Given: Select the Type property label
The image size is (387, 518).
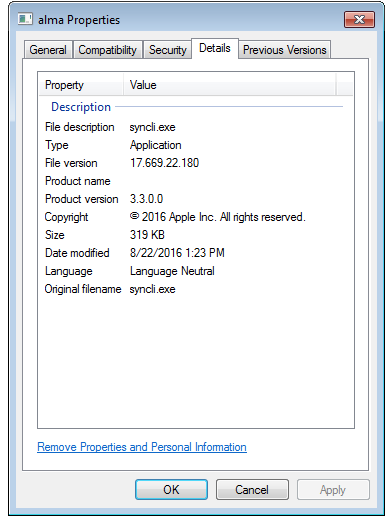Looking at the screenshot, I should (57, 145).
